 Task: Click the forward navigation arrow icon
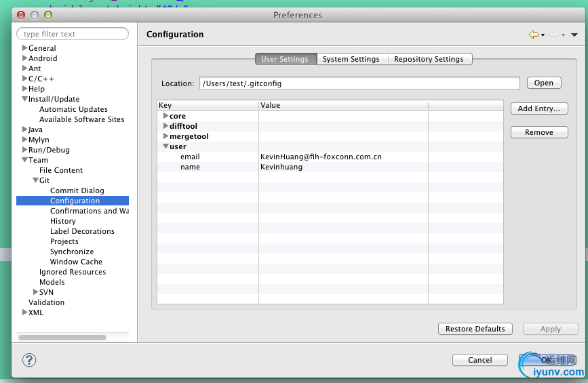554,35
